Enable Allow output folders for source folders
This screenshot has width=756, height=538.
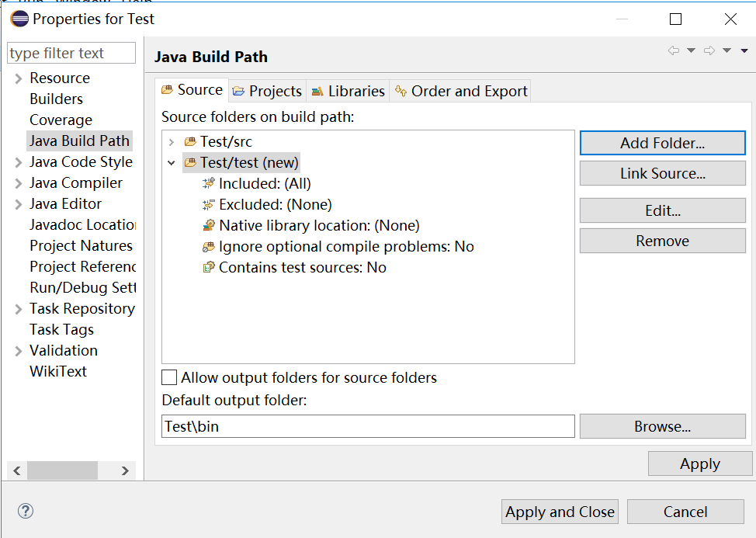[x=169, y=378]
